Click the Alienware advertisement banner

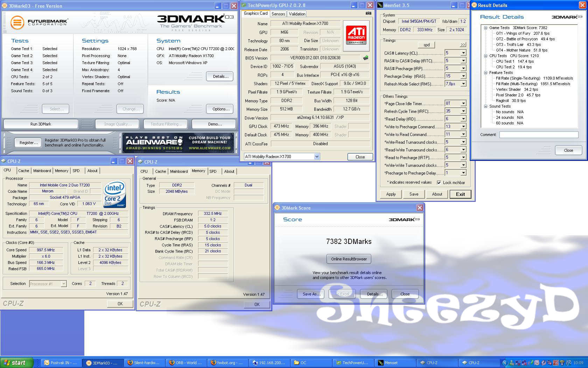178,143
